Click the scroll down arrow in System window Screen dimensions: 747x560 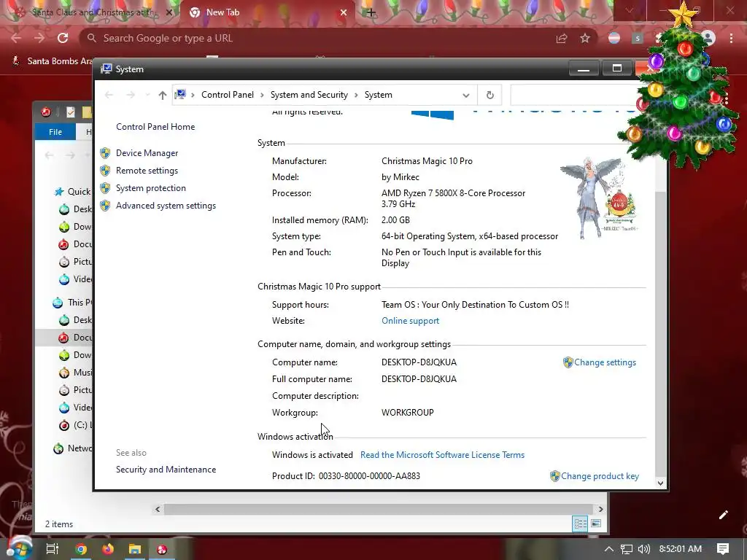click(x=660, y=483)
